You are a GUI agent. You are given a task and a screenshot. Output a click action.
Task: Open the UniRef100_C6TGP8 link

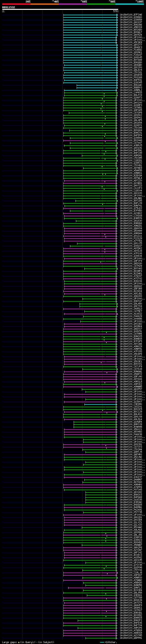131,113
